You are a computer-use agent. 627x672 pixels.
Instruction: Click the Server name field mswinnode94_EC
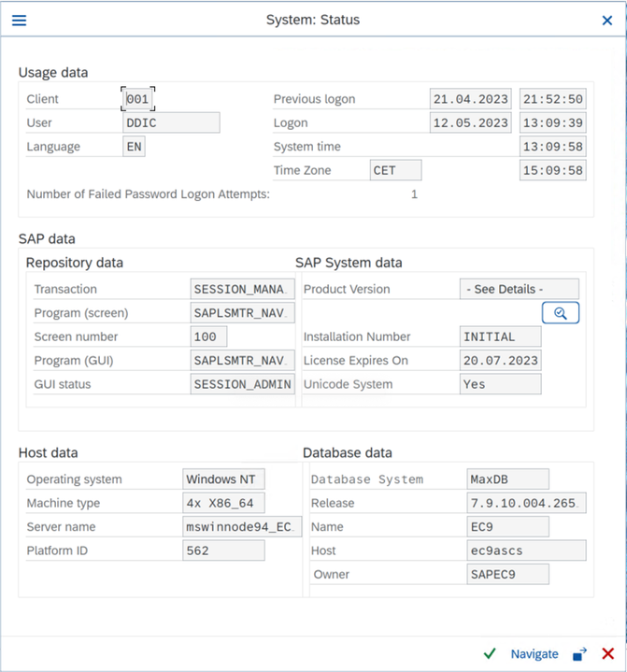tap(242, 527)
